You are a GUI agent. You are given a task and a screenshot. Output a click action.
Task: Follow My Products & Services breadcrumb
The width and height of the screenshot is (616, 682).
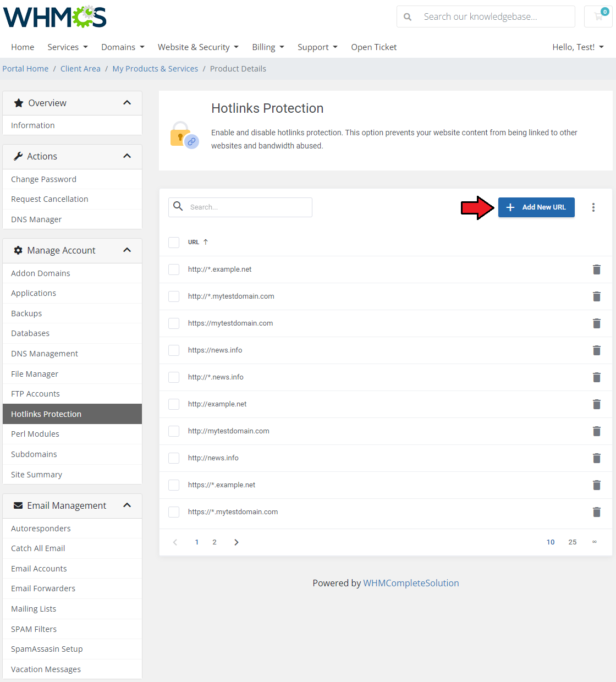(x=155, y=69)
